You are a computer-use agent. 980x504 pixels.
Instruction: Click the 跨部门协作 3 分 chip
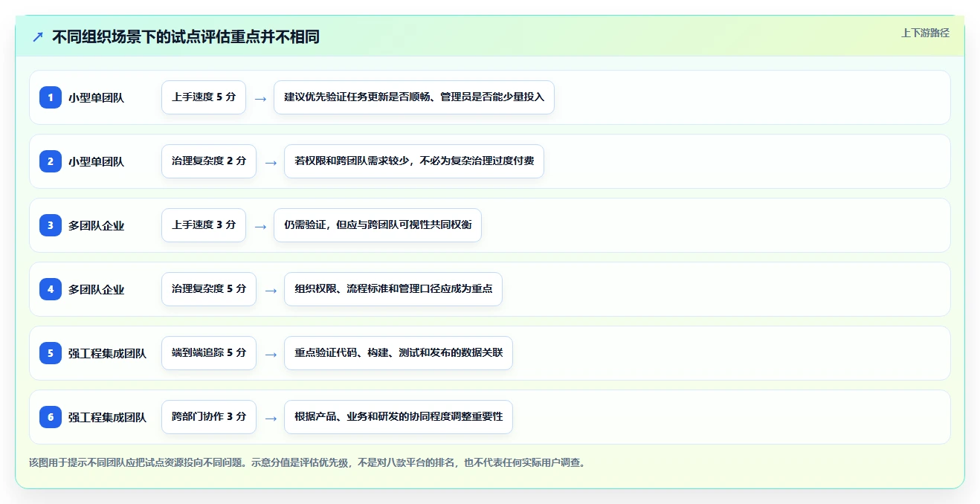tap(209, 417)
